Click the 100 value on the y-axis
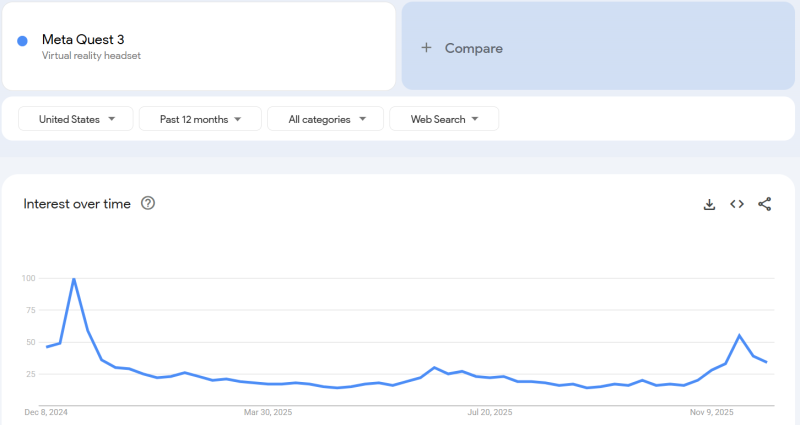Image resolution: width=800 pixels, height=425 pixels. [x=29, y=278]
